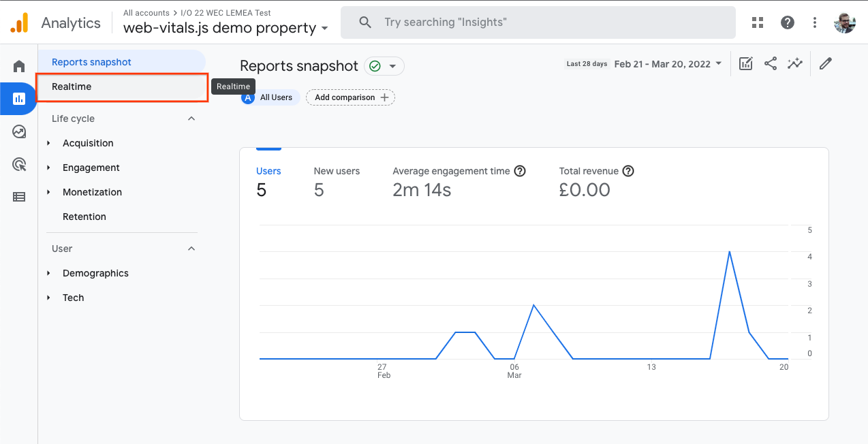Click the Add comparison button
This screenshot has height=444, width=868.
click(350, 97)
